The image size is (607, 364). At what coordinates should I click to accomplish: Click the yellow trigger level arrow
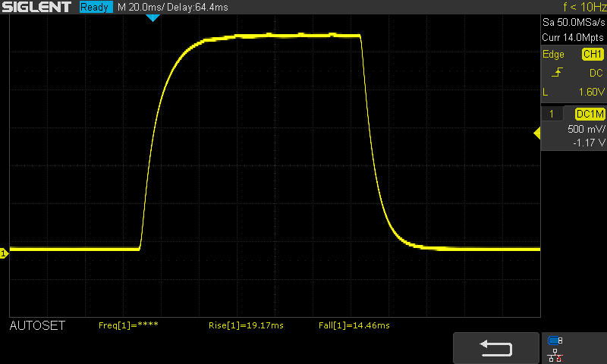[537, 133]
